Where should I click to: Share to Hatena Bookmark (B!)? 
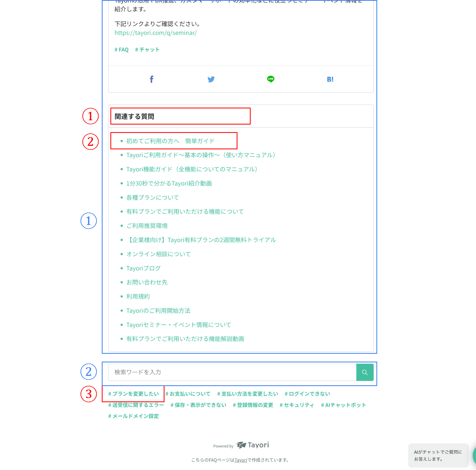pyautogui.click(x=330, y=79)
